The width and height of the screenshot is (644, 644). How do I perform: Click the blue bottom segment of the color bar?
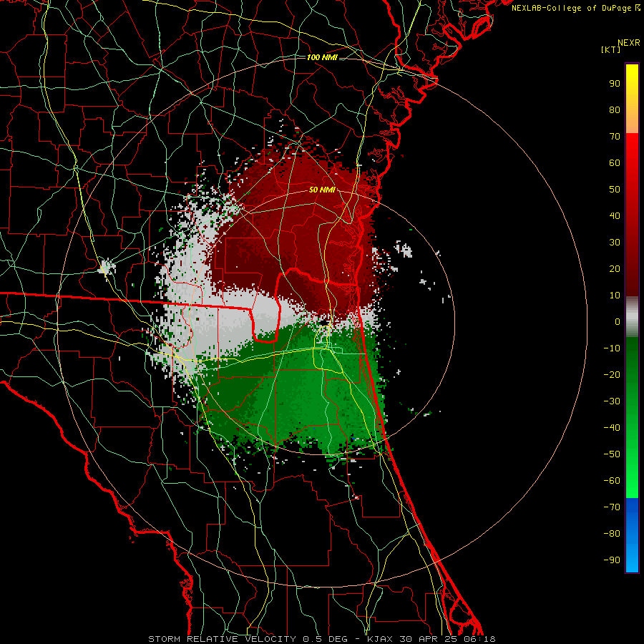pyautogui.click(x=632, y=535)
